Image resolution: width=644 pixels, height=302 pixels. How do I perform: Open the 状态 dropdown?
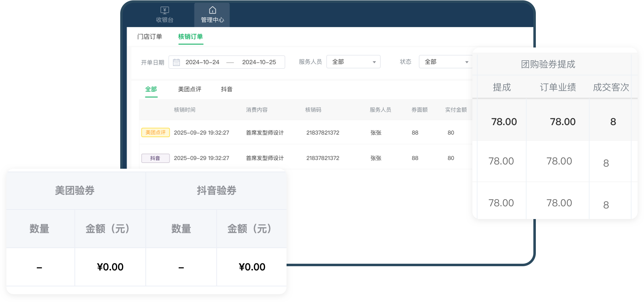click(445, 62)
